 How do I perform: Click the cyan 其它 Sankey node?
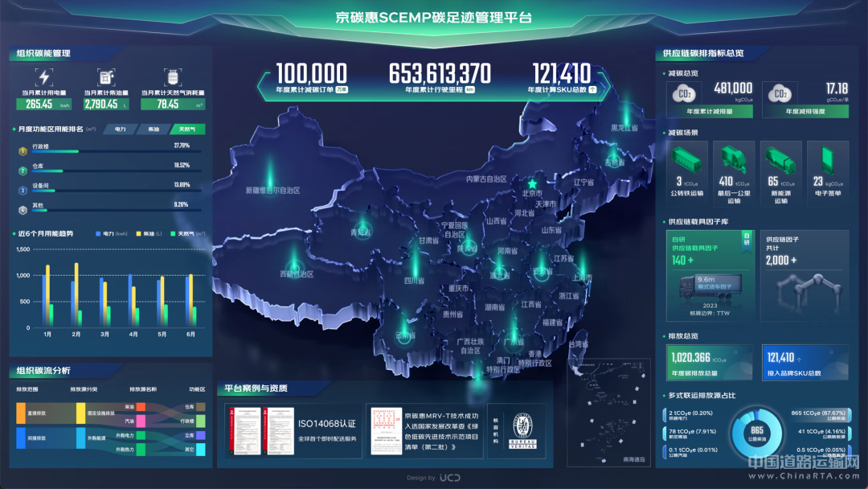200,449
